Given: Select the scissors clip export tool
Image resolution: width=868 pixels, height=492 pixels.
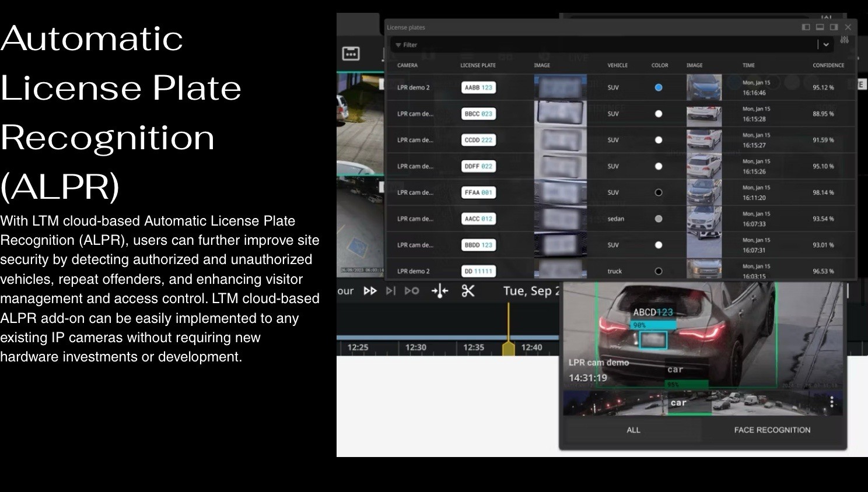Looking at the screenshot, I should pyautogui.click(x=468, y=291).
